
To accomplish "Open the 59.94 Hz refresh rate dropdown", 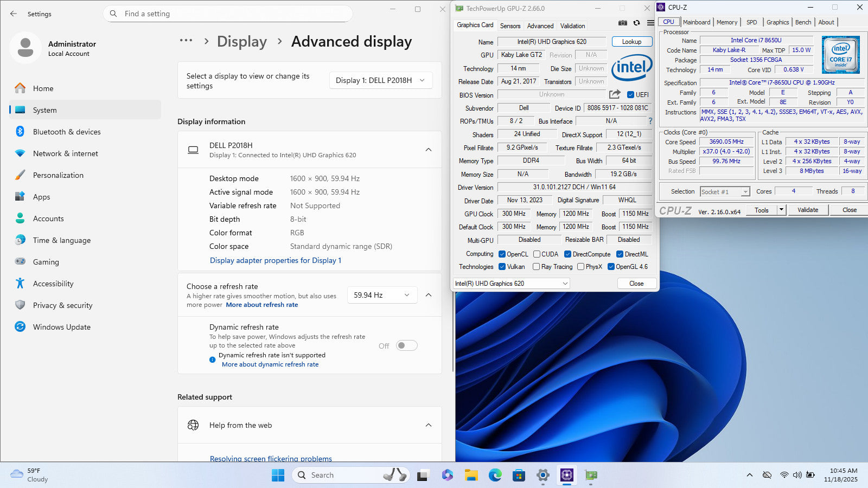I will (x=382, y=295).
